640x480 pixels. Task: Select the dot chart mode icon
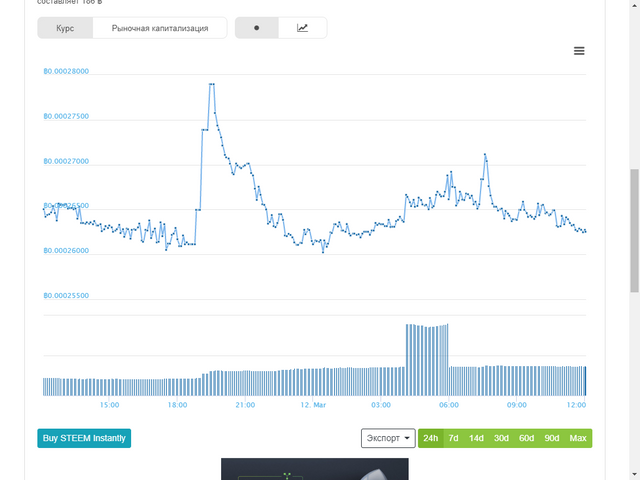pos(257,28)
